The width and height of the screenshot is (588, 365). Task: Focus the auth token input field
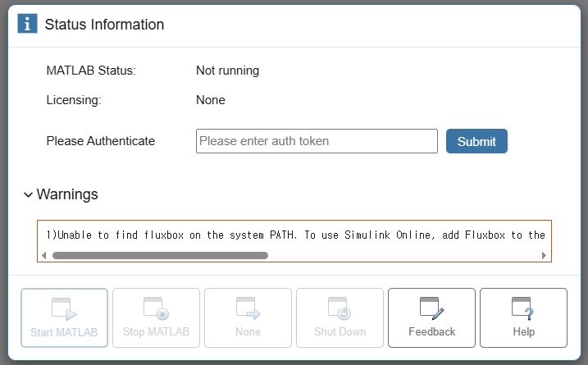coord(317,141)
